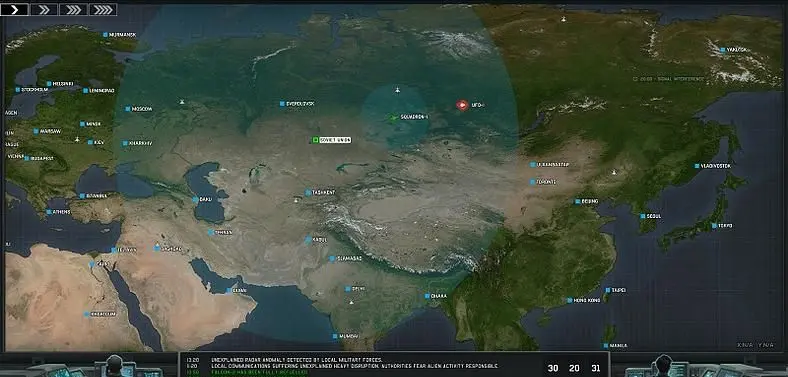
Task: Set game speed to single arrow
Action: (x=15, y=10)
